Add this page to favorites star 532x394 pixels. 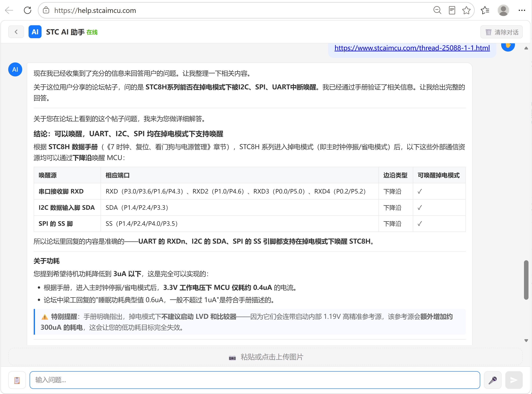click(466, 10)
